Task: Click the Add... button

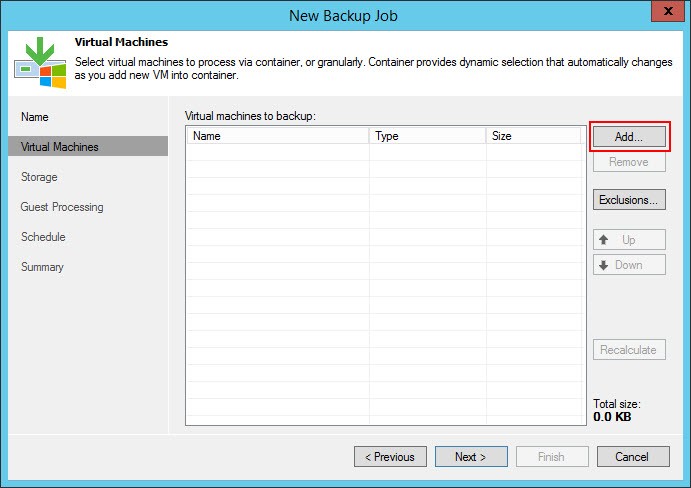Action: (629, 137)
